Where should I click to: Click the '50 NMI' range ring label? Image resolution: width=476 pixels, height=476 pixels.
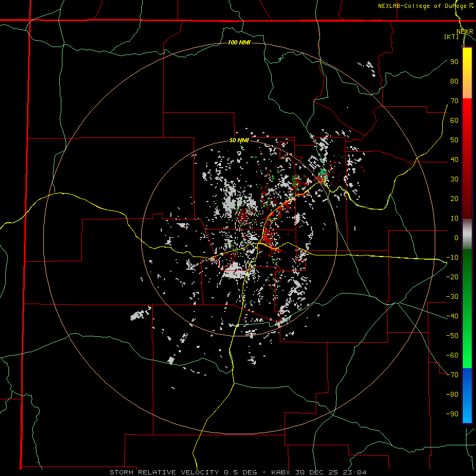(239, 140)
